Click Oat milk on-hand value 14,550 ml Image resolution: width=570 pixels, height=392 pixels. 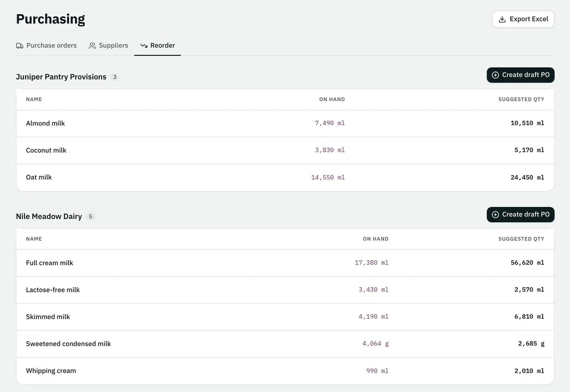328,177
